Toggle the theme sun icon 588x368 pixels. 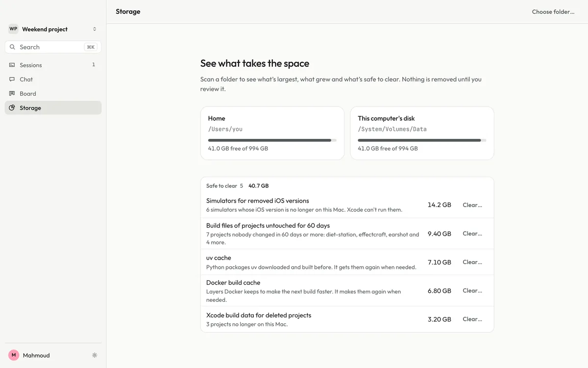click(x=95, y=355)
